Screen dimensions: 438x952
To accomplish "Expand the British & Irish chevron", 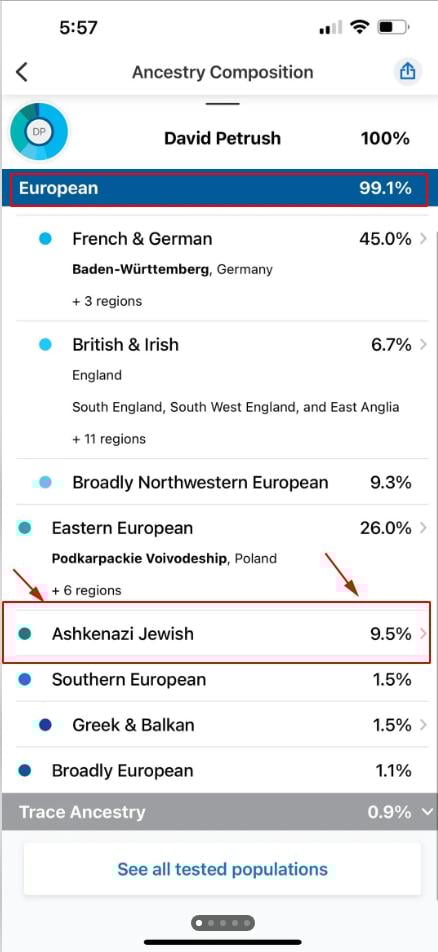I will point(423,345).
